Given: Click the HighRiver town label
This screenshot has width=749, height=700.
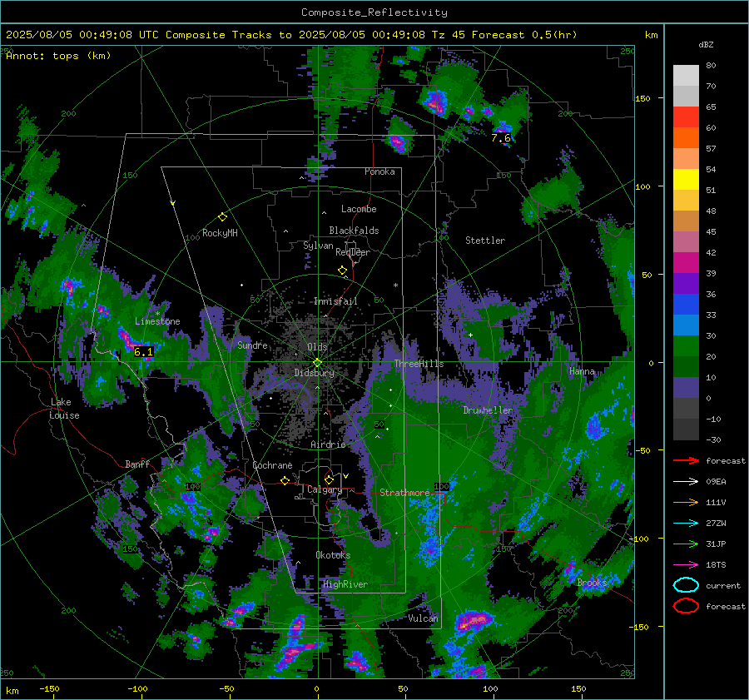Looking at the screenshot, I should pos(345,584).
